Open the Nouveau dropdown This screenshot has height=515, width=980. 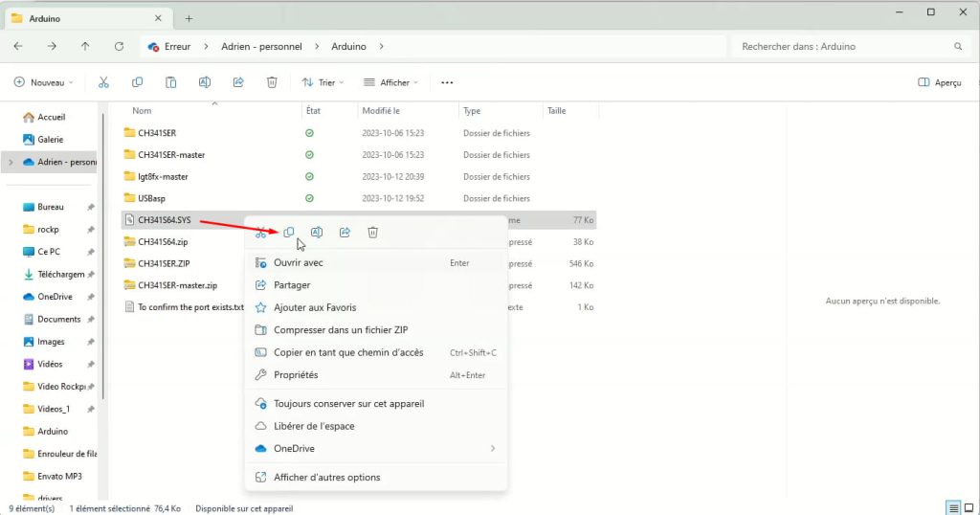[44, 82]
